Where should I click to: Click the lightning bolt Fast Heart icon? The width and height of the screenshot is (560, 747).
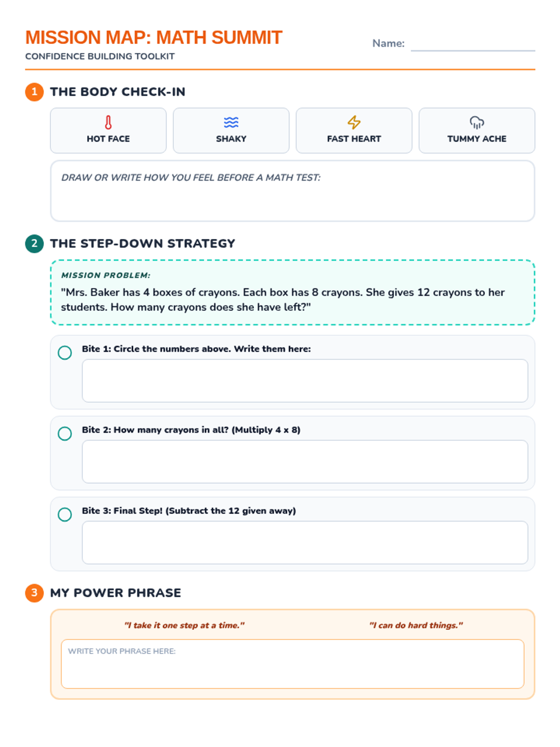[x=354, y=122]
